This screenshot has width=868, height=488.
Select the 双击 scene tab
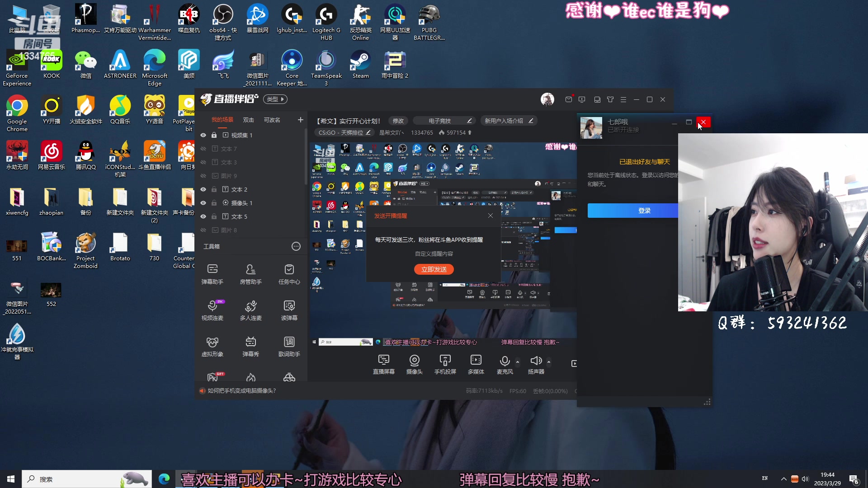point(248,120)
